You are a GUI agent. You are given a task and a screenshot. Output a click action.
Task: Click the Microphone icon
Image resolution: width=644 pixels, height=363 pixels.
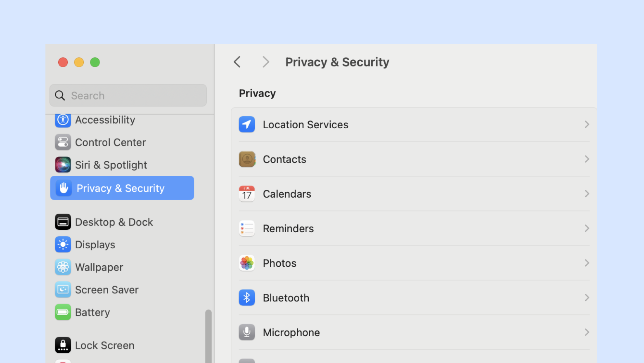(x=247, y=332)
